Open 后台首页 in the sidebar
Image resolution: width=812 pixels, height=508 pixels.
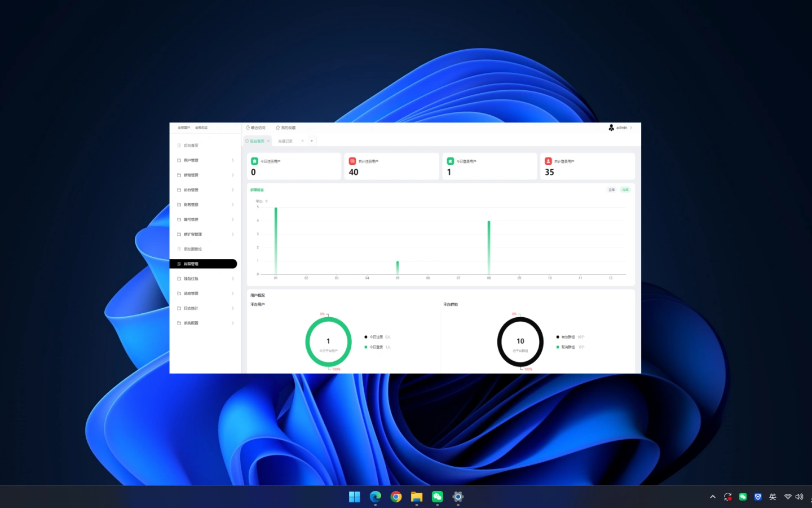point(191,146)
